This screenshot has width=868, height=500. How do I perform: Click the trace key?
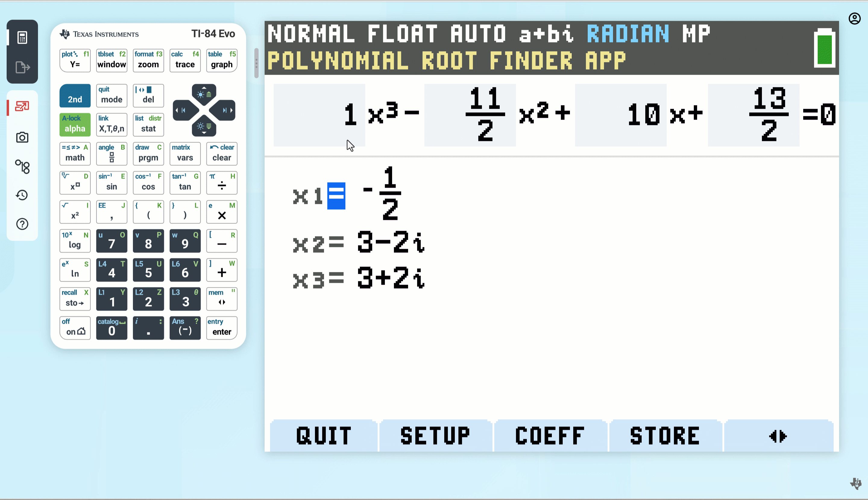185,61
